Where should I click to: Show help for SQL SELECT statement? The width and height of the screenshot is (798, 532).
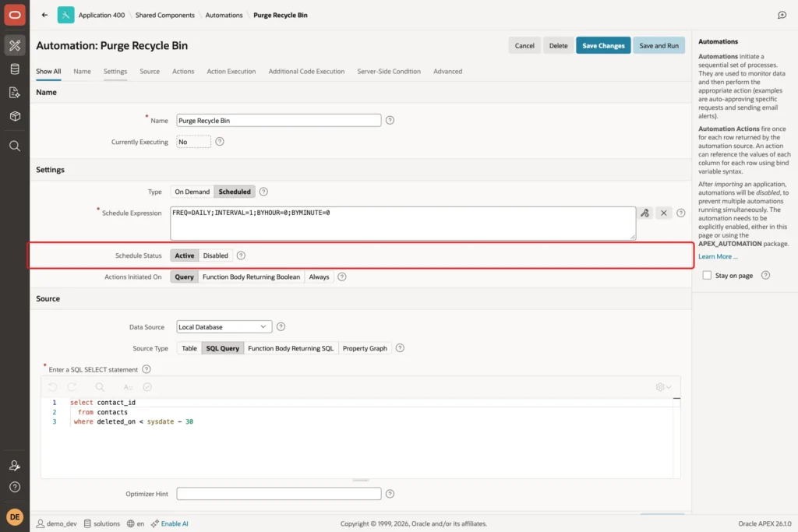[x=147, y=369]
